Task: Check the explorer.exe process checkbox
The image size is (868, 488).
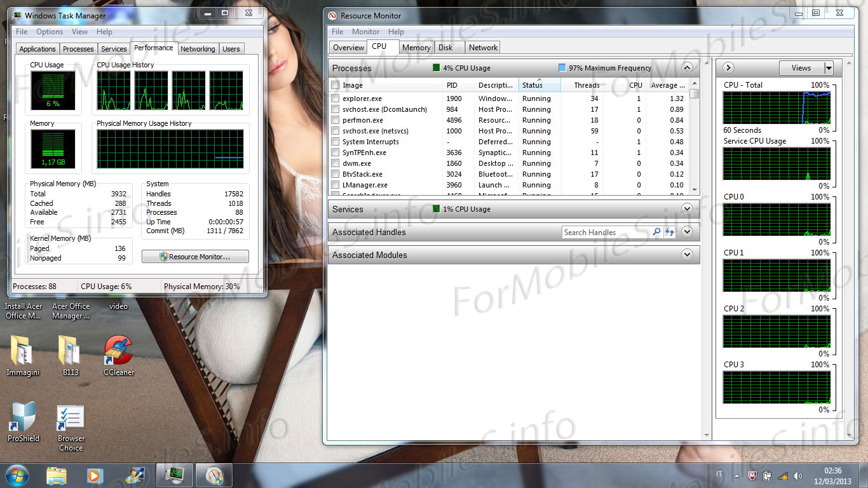Action: [335, 98]
